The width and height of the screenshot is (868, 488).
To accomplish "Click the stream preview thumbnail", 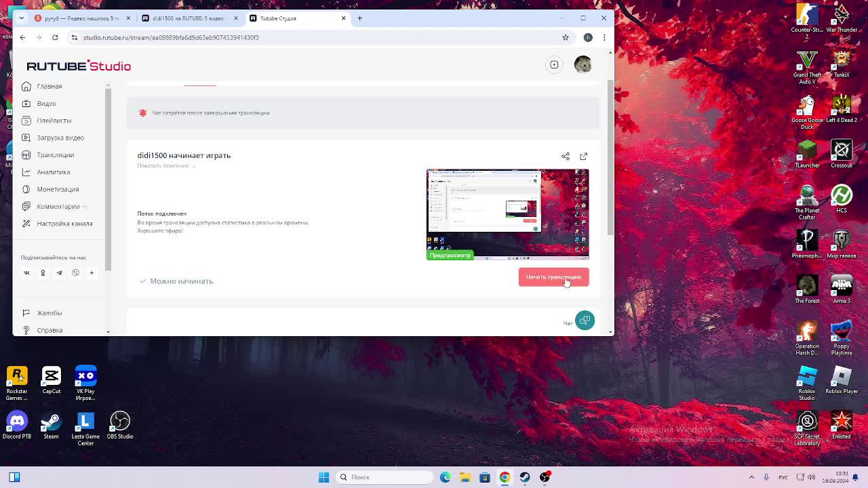I will pos(507,214).
